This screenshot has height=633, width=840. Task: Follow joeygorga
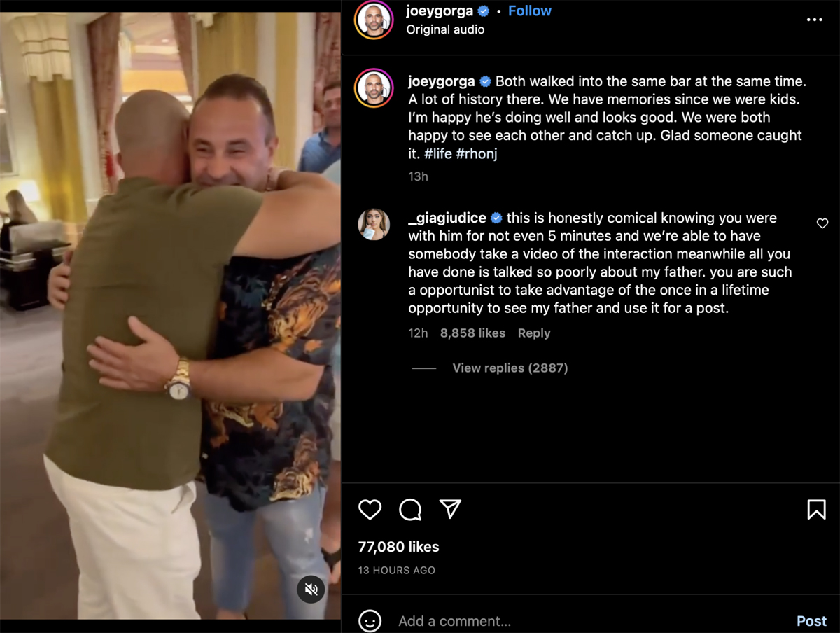click(529, 11)
